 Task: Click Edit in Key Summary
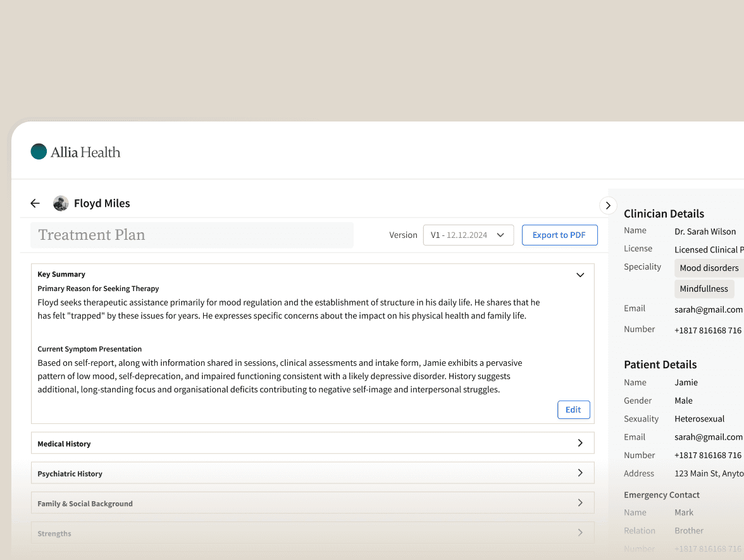[x=573, y=409]
